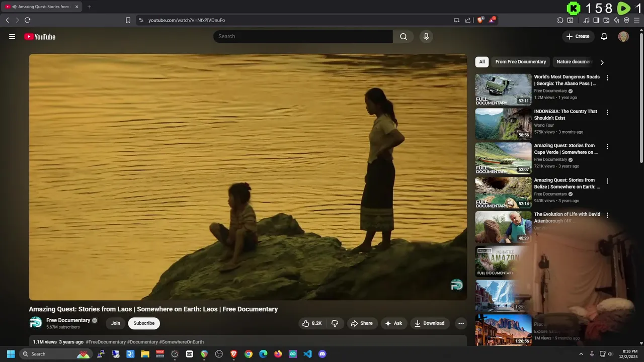
Task: Close the Amazing Quest browser tab
Action: click(x=76, y=7)
